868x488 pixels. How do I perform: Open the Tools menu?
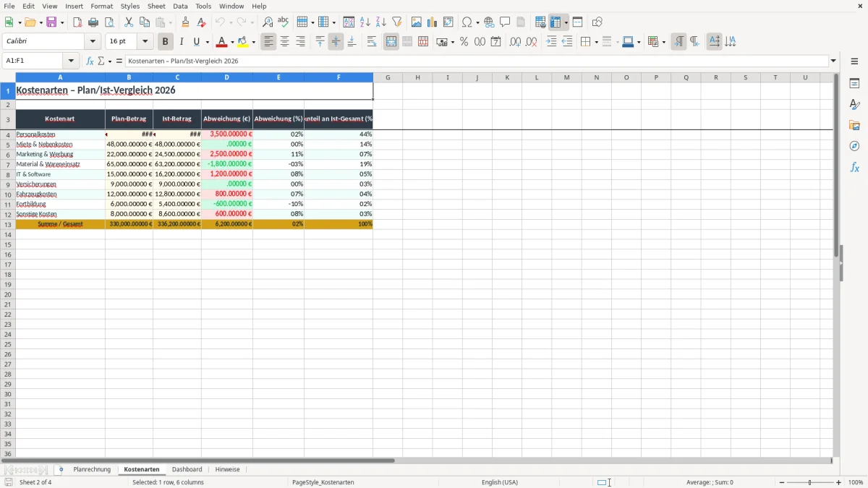203,6
